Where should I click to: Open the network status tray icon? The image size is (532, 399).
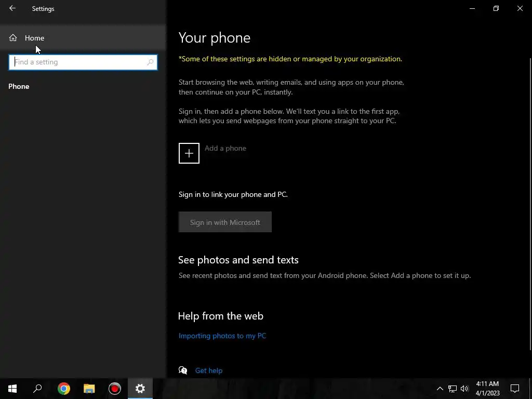[453, 389]
